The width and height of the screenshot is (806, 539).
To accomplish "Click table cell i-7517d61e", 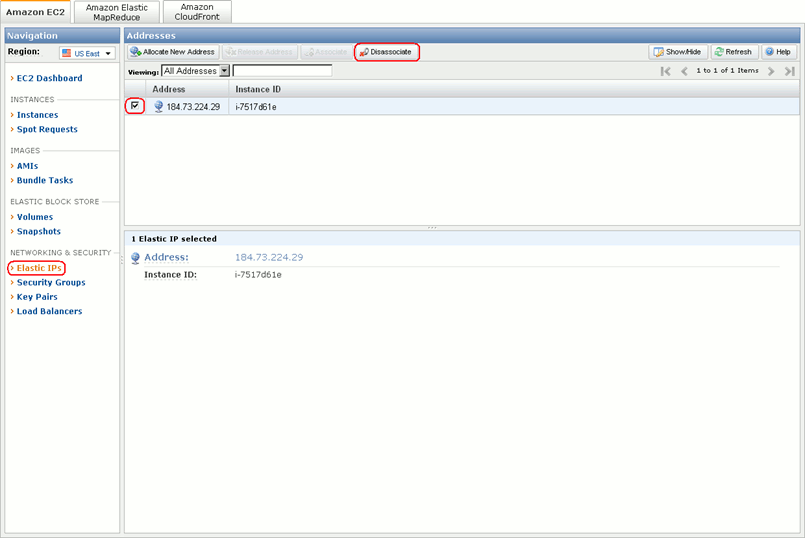I will [x=256, y=107].
